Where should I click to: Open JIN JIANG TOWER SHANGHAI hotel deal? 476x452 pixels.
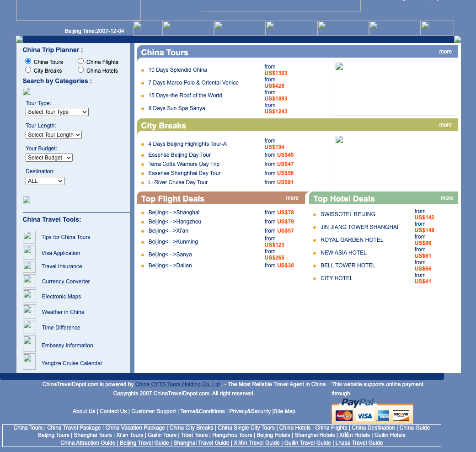(x=359, y=227)
